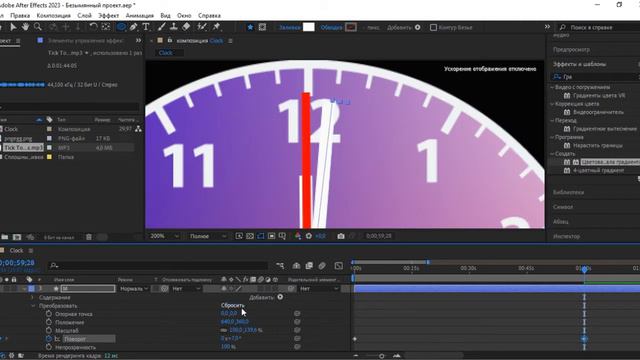Toggle Положение stopwatch
The width and height of the screenshot is (640, 360).
[x=49, y=322]
